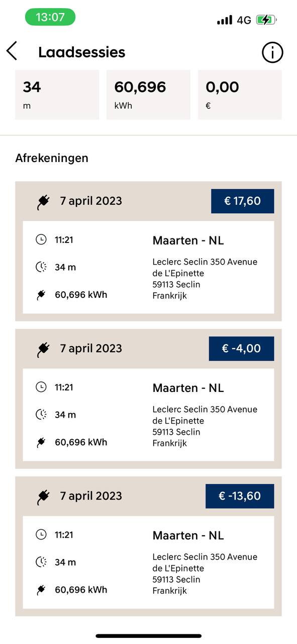Tap the home indicator bar
The height and width of the screenshot is (644, 297).
pos(149,636)
